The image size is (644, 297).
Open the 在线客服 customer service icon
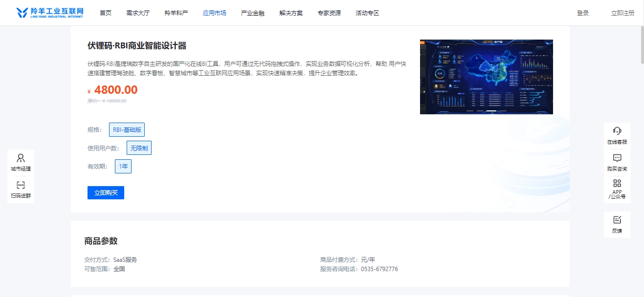point(617,134)
